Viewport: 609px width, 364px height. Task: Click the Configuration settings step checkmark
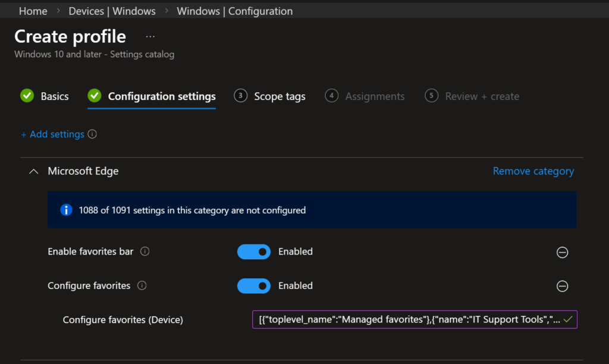pos(95,96)
